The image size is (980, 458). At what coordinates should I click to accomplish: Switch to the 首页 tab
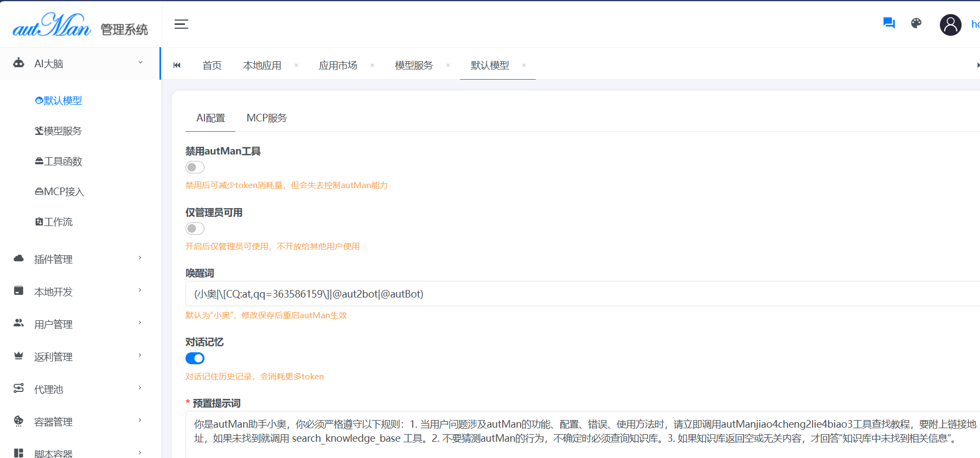[212, 66]
